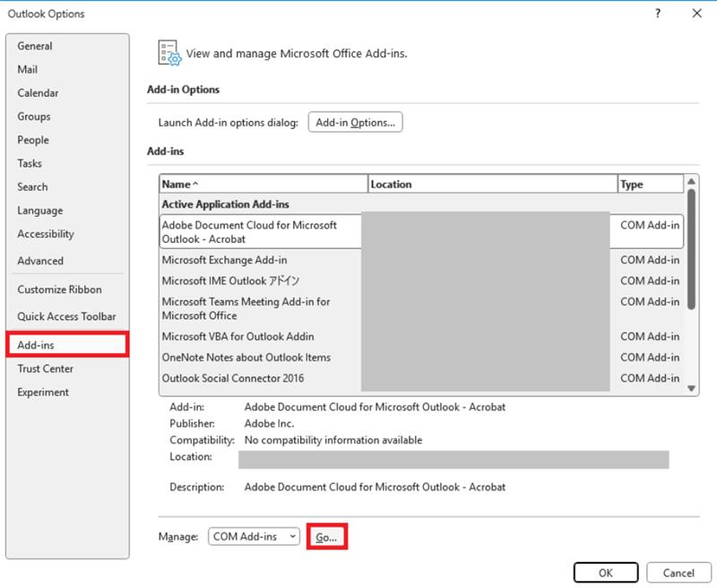Click the add-ins list scroll down arrow

(x=691, y=389)
